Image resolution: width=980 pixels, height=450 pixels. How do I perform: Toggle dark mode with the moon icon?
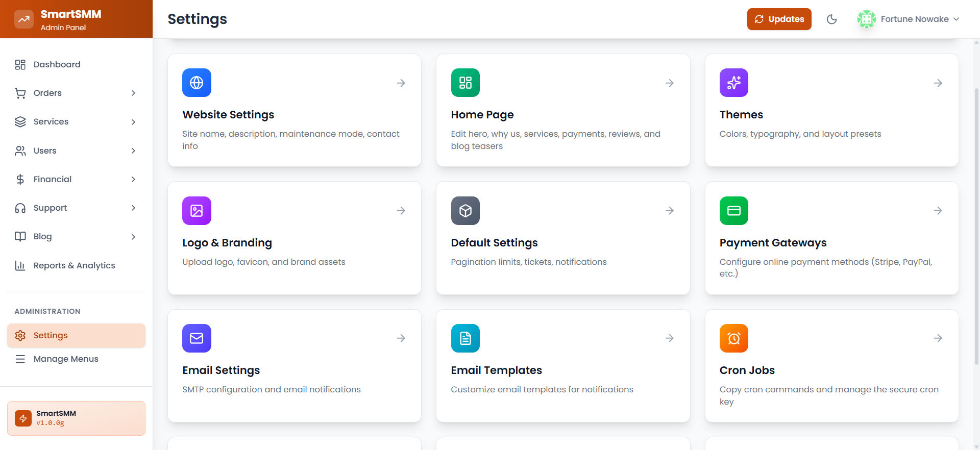(x=831, y=19)
